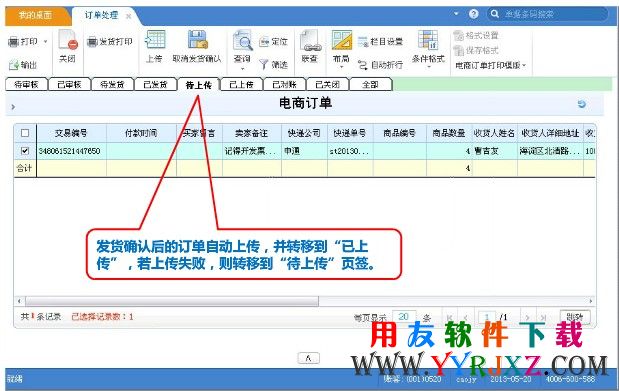
Task: Click the 输出 export icon
Action: pos(14,65)
